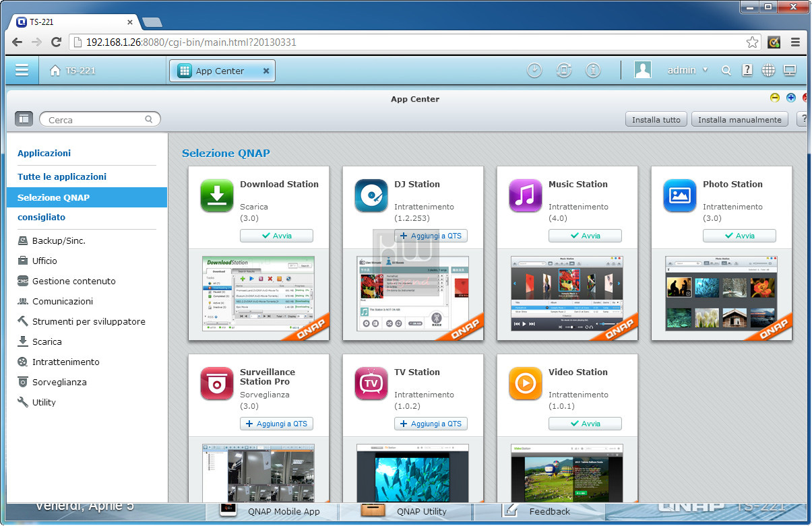View the Surveillance Station Pro screenshot thumbnail
This screenshot has height=526, width=812.
(x=259, y=473)
